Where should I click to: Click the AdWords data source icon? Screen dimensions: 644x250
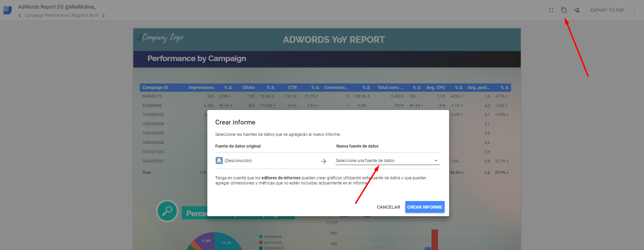pyautogui.click(x=219, y=161)
